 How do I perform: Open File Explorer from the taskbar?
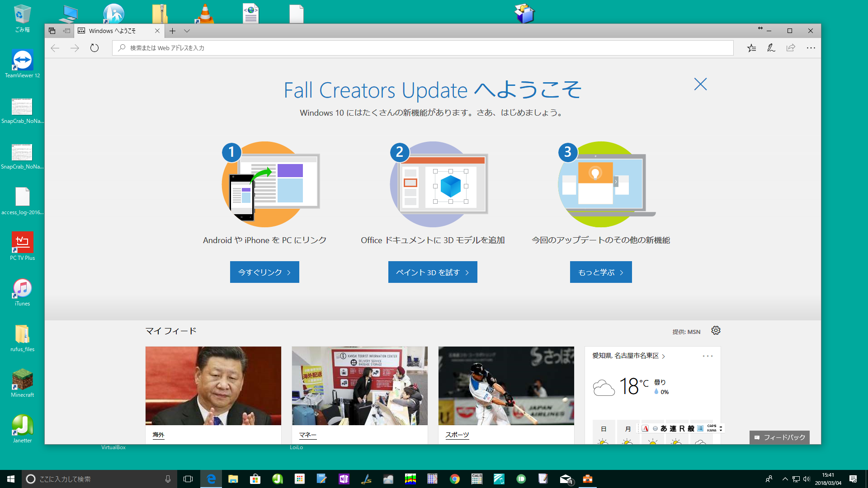pyautogui.click(x=233, y=479)
